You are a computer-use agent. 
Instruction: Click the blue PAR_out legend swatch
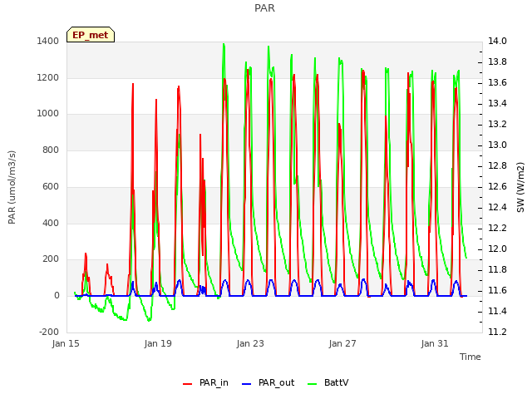coord(247,384)
